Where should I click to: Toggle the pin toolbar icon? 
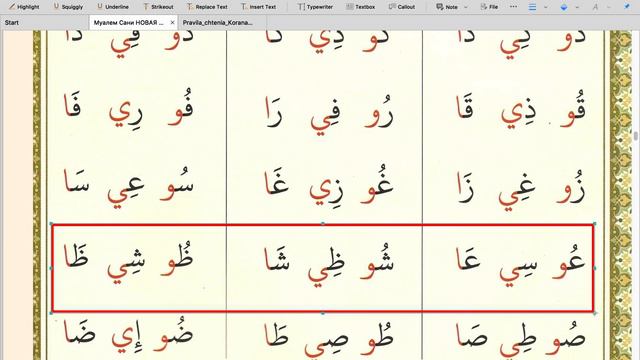[627, 7]
